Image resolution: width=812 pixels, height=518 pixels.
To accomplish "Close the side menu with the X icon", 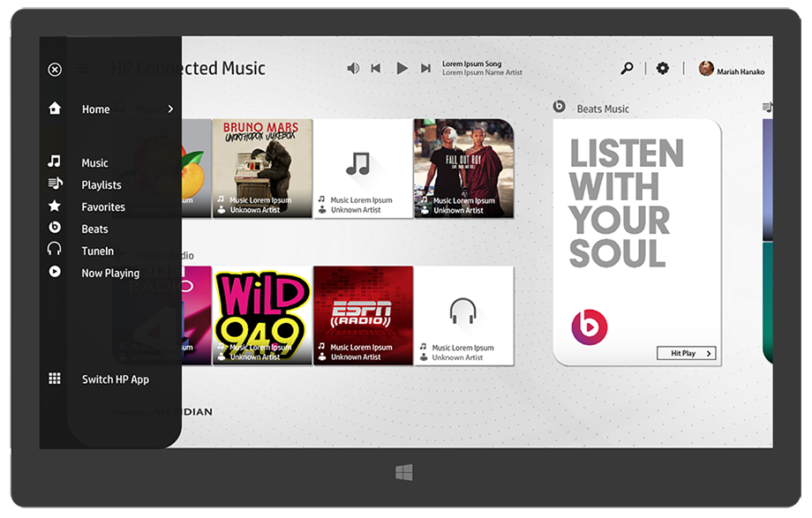I will (55, 70).
